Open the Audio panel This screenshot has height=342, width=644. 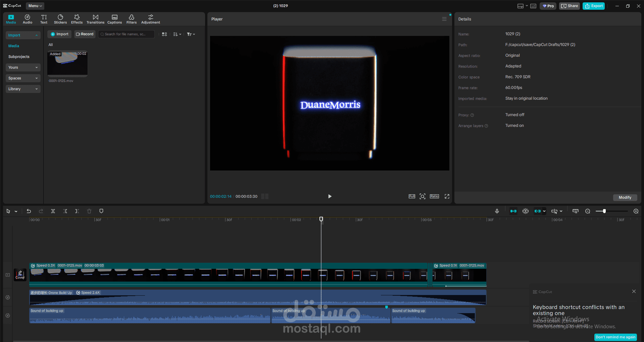click(x=28, y=19)
